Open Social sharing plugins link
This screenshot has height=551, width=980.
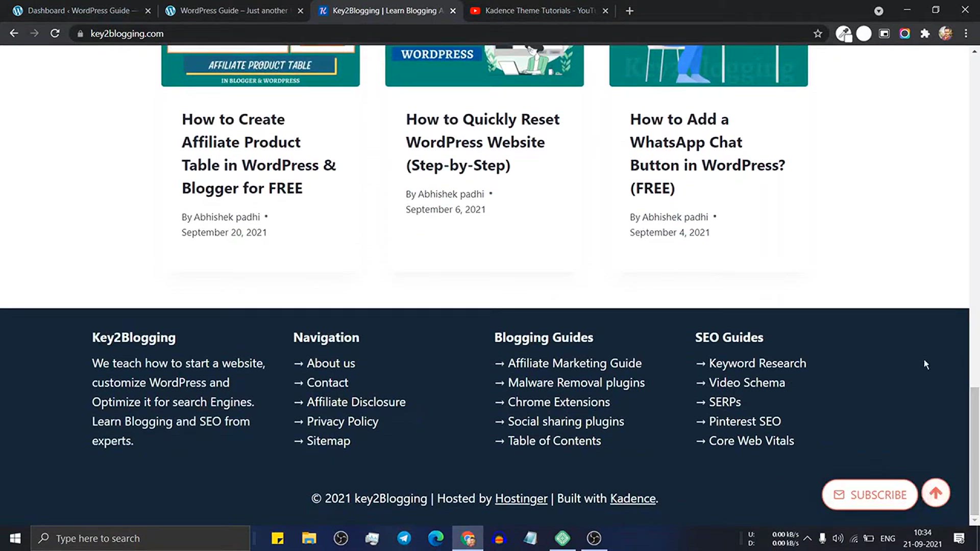[566, 421]
